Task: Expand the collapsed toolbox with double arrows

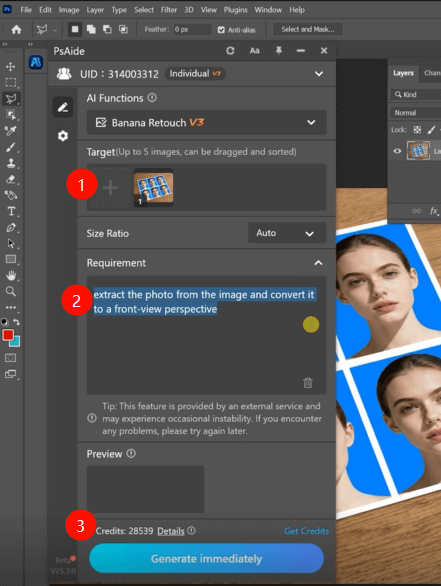Action: click(5, 44)
